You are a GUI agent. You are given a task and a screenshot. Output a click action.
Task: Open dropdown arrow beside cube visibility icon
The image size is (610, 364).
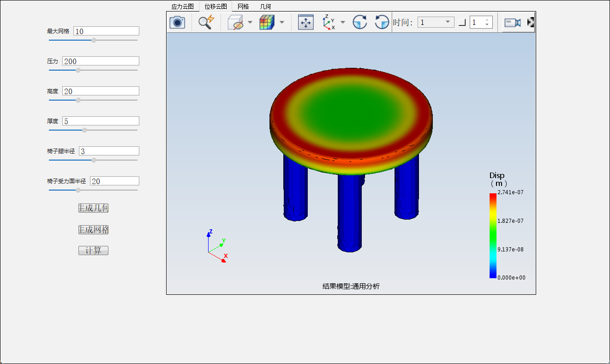pos(250,22)
